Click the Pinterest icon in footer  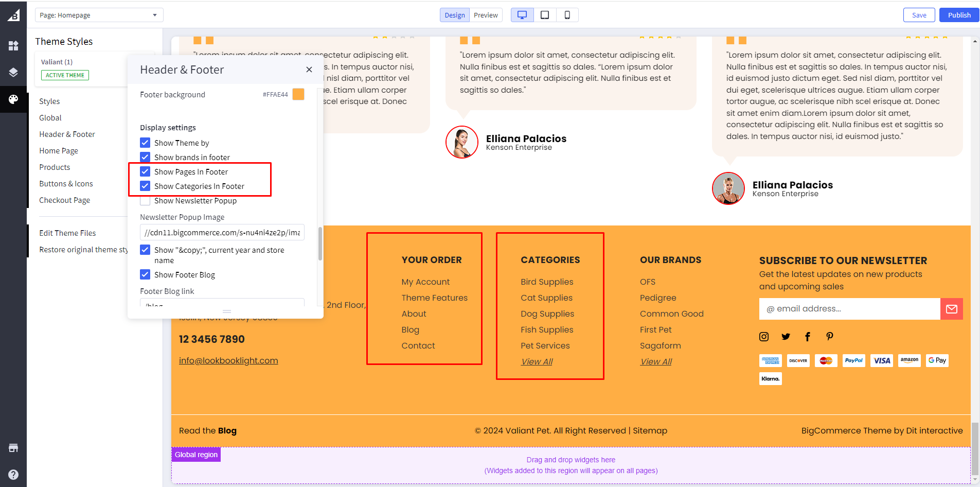[x=829, y=337]
